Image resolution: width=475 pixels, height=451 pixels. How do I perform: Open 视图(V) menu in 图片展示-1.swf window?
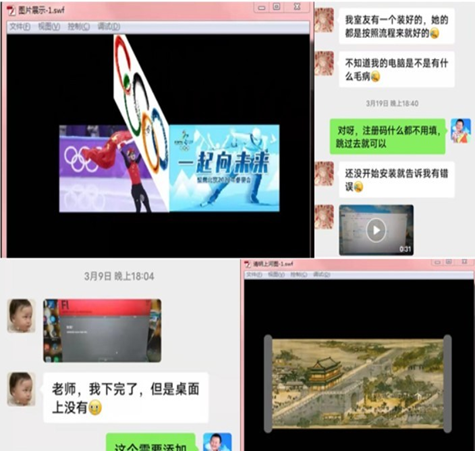point(49,27)
